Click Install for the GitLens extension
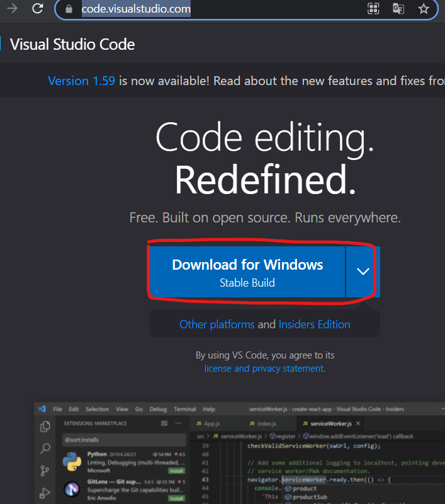 click(x=176, y=498)
